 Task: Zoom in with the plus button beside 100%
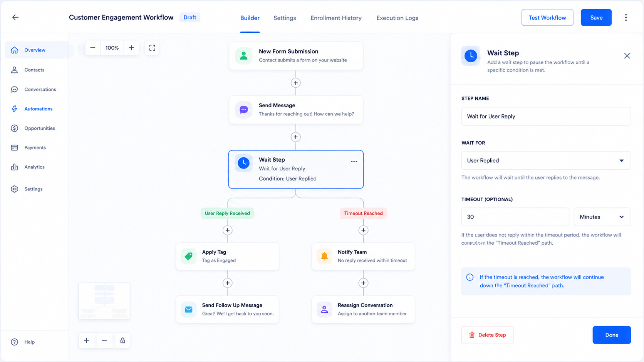[131, 48]
